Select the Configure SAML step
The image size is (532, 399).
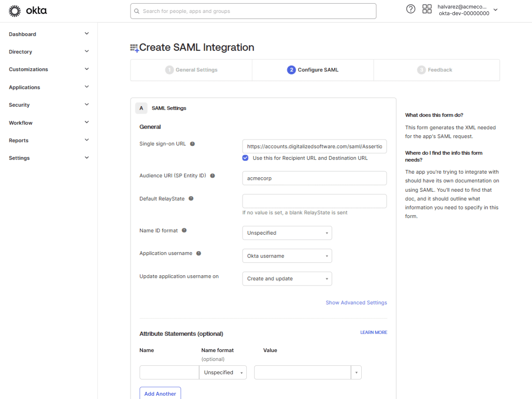[313, 70]
